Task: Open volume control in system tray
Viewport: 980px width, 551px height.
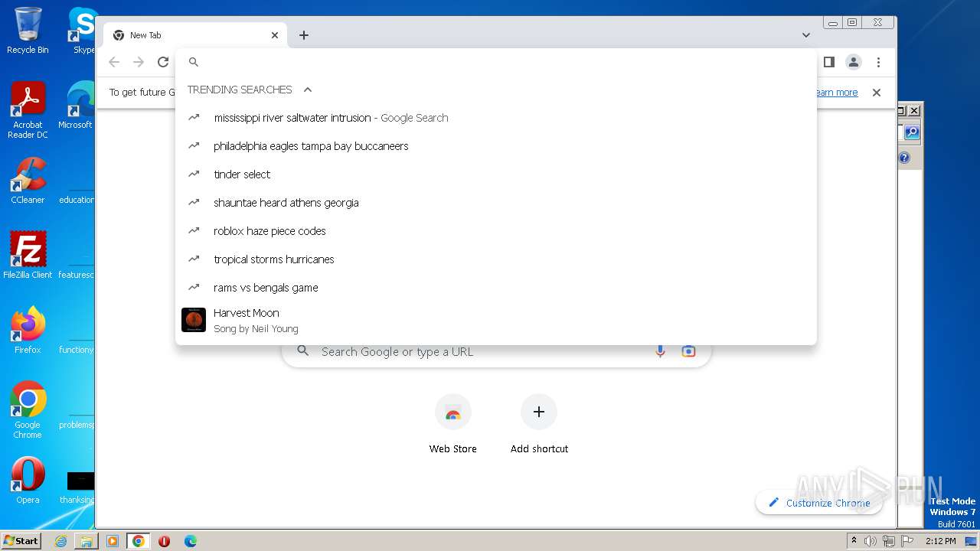Action: pos(871,541)
